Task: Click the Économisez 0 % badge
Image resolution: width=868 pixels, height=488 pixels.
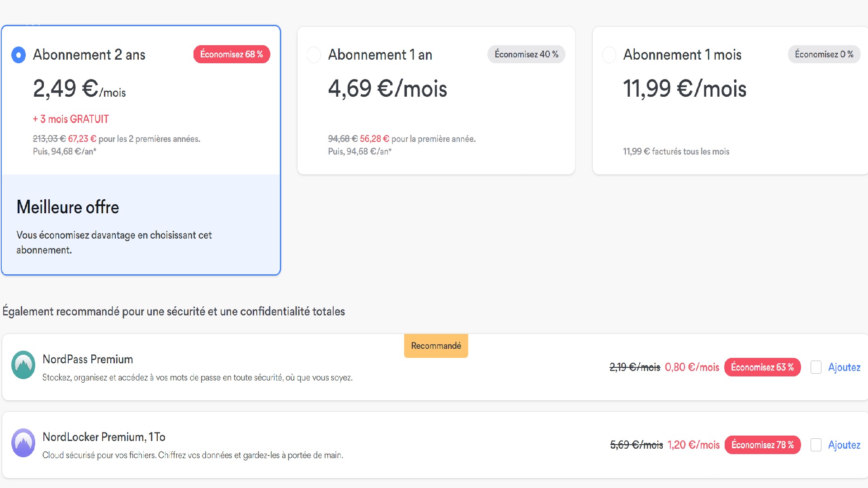Action: coord(824,54)
